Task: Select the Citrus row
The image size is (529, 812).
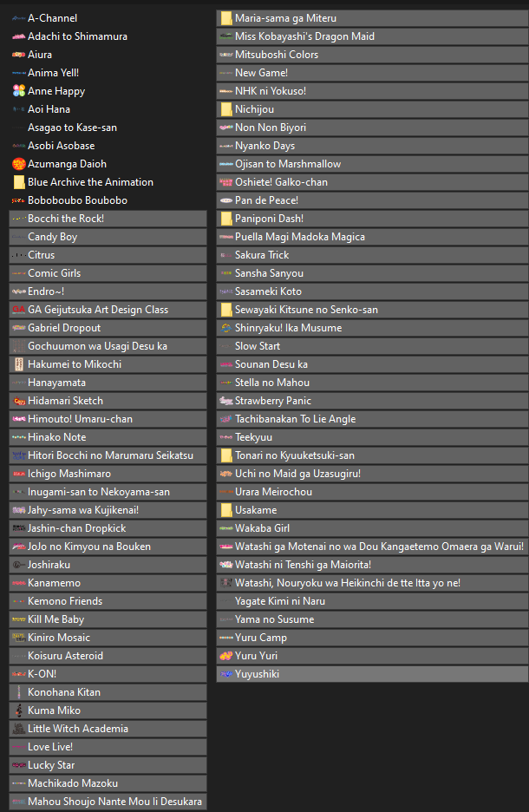Action: [x=108, y=255]
